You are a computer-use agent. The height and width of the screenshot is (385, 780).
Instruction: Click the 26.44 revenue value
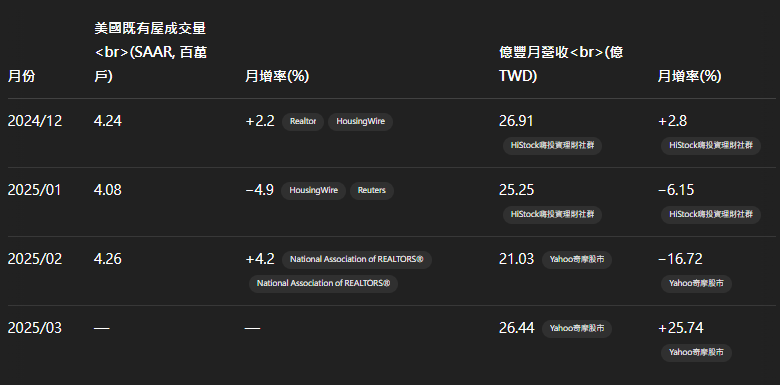click(x=517, y=328)
